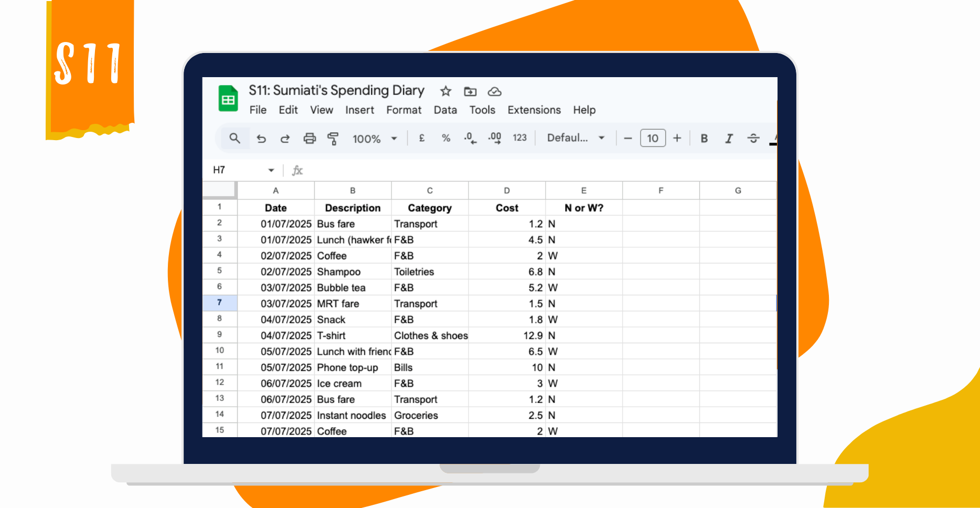Click the Redo icon
This screenshot has height=508, width=980.
(285, 138)
